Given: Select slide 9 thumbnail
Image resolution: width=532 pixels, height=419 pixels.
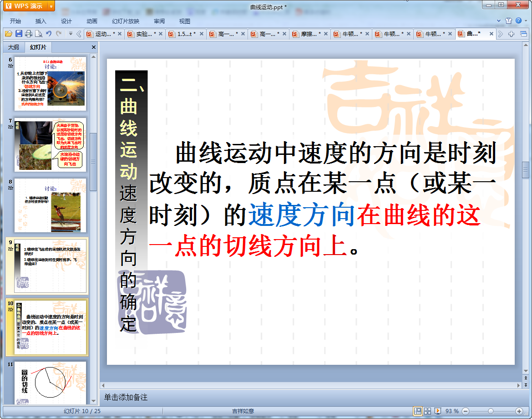Looking at the screenshot, I should click(x=50, y=266).
